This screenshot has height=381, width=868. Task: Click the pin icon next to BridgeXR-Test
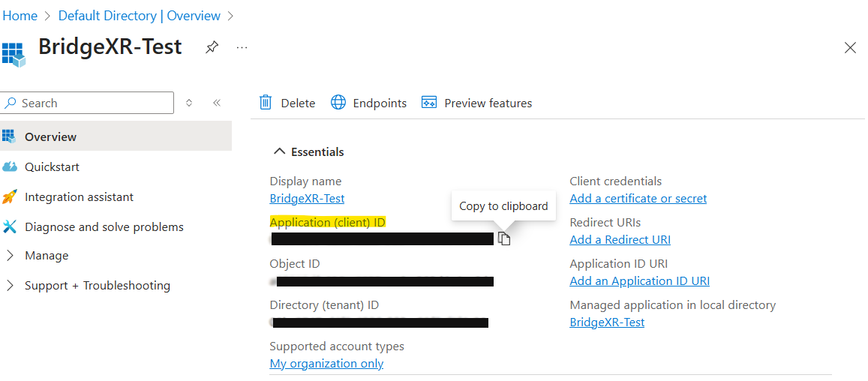212,47
